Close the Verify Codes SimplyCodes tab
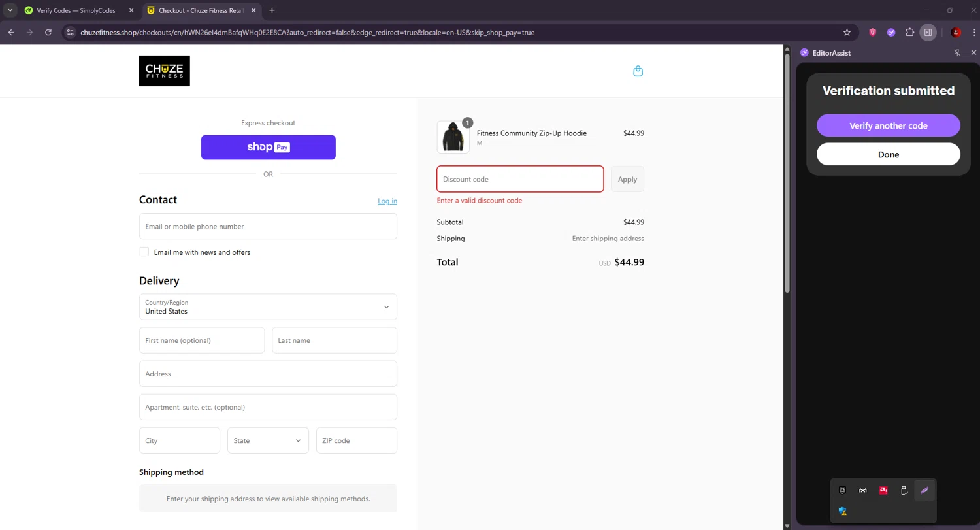This screenshot has height=530, width=980. coord(131,10)
